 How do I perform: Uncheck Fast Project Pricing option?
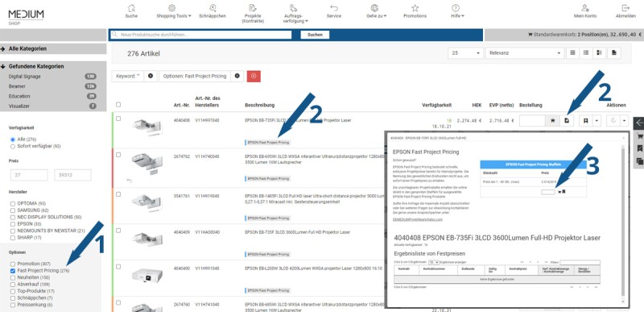click(x=13, y=271)
